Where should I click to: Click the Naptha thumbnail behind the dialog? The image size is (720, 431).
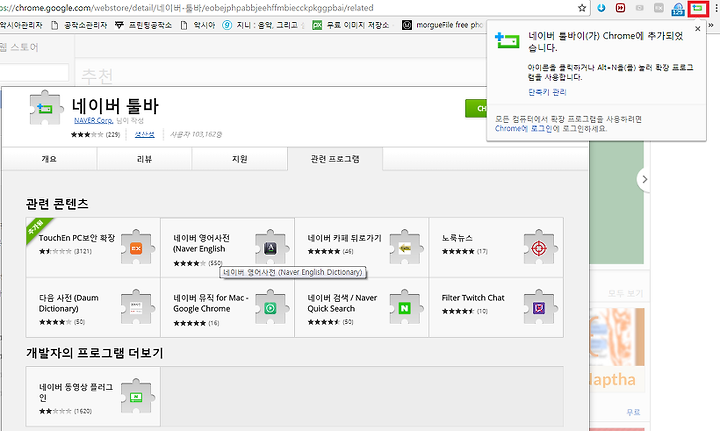tap(617, 349)
